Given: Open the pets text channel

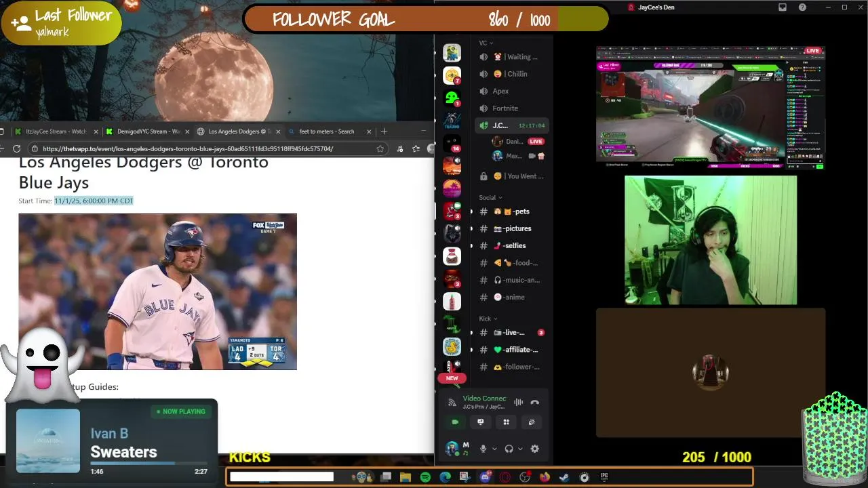Looking at the screenshot, I should pyautogui.click(x=513, y=211).
